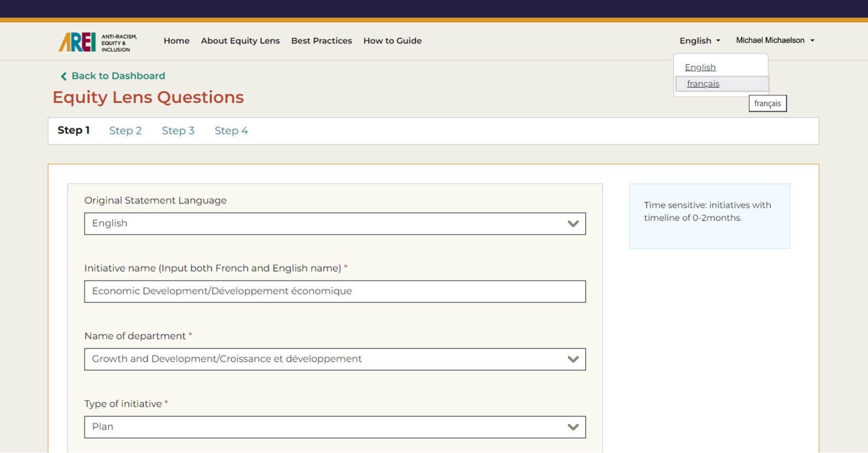Click the AREI logo
The width and height of the screenshot is (868, 453).
click(x=97, y=42)
